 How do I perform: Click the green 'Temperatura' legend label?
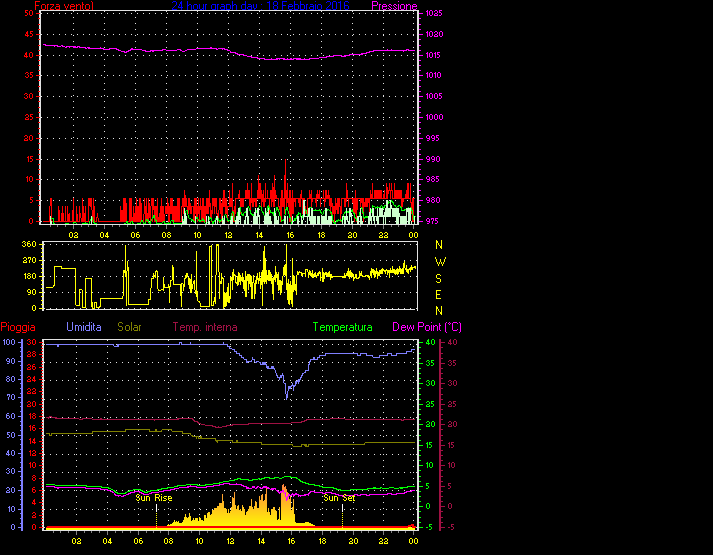pos(342,327)
